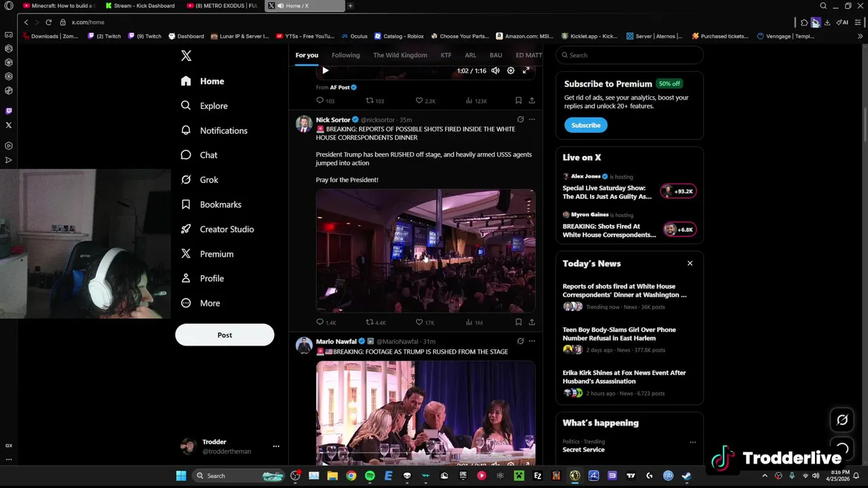868x488 pixels.
Task: Switch to the Following tab
Action: 346,55
